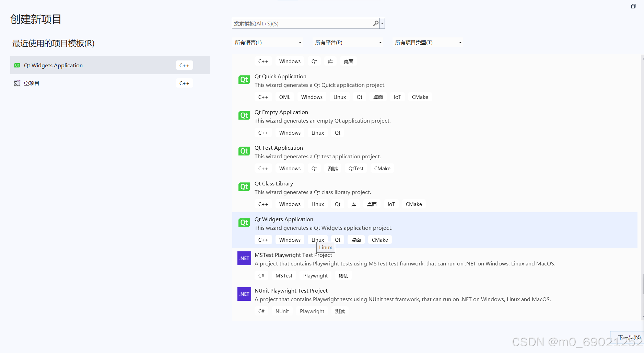The height and width of the screenshot is (353, 644).
Task: Click the MSTest tag
Action: tap(284, 276)
